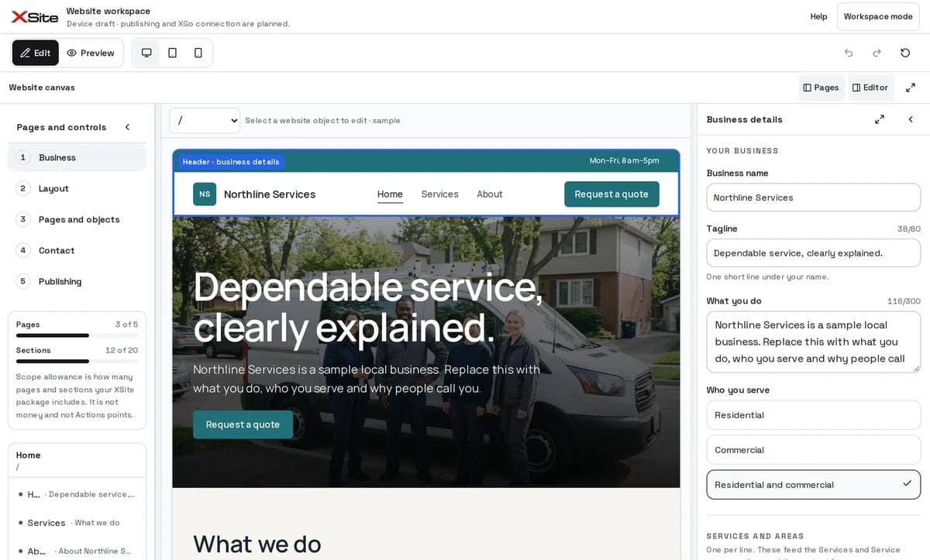Screen dimensions: 930x560
Task: Click the Workspace mode button
Action: click(x=878, y=16)
